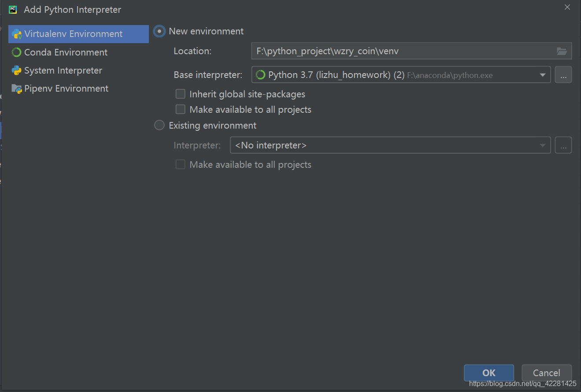Click the Cancel button
This screenshot has height=392, width=581.
pos(547,373)
